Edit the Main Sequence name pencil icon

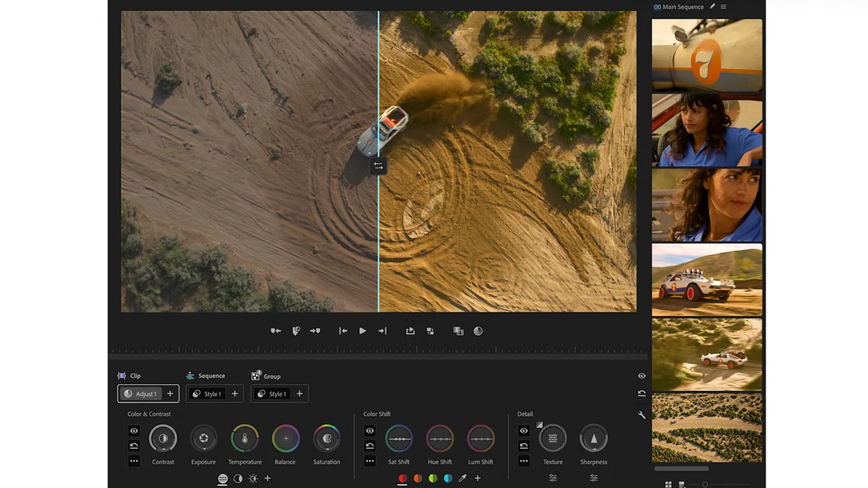[712, 7]
